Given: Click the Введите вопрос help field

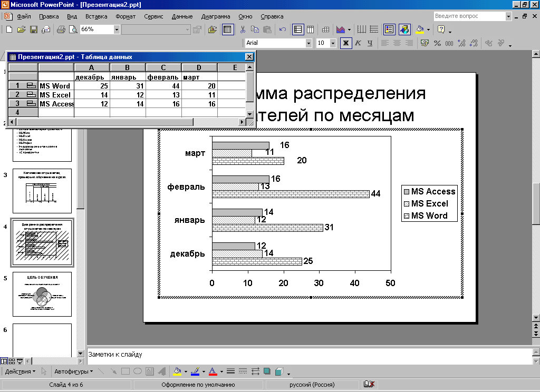Looking at the screenshot, I should click(x=469, y=16).
